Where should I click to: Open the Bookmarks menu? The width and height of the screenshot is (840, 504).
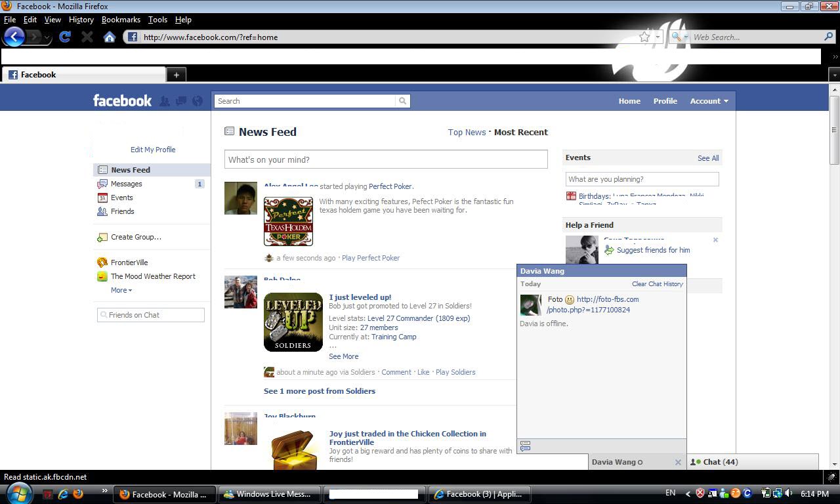pyautogui.click(x=121, y=20)
